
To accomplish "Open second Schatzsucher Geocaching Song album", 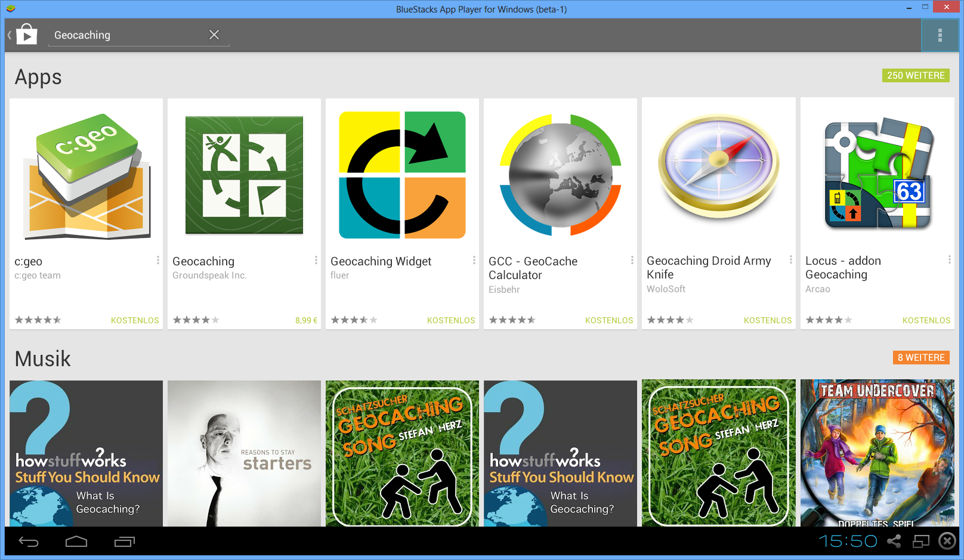I will pos(718,453).
